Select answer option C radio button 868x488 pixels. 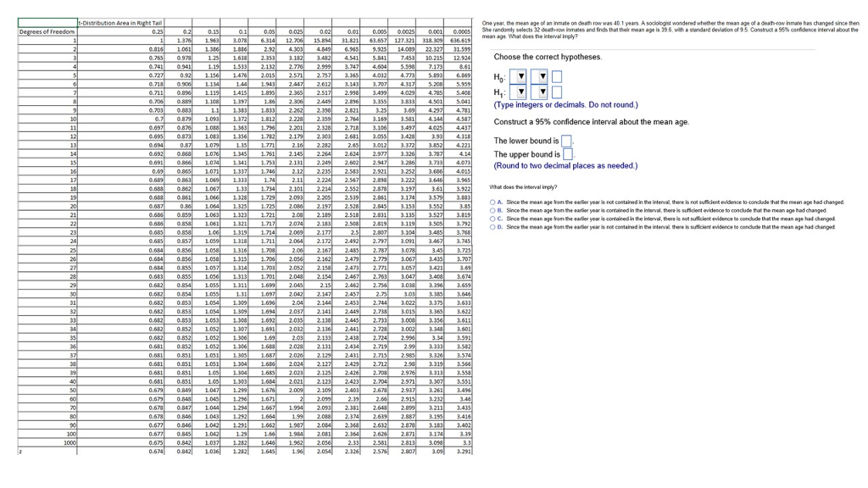click(492, 219)
